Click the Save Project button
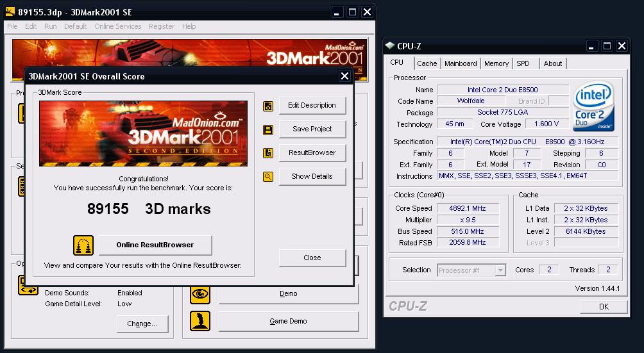 (x=312, y=129)
